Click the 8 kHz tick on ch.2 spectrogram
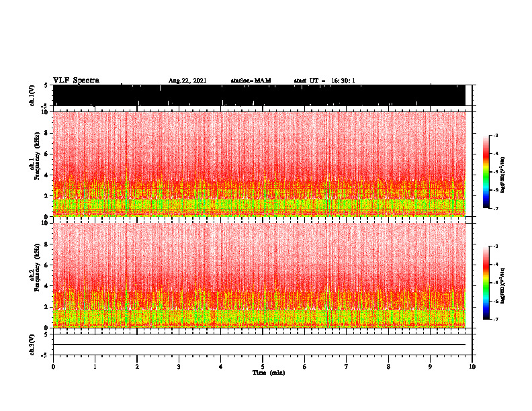 click(x=46, y=244)
